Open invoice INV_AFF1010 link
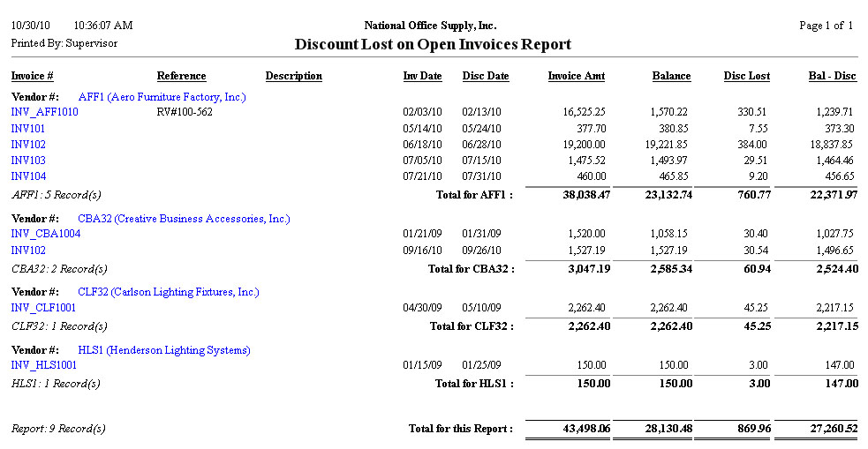This screenshot has height=449, width=868. click(x=44, y=112)
